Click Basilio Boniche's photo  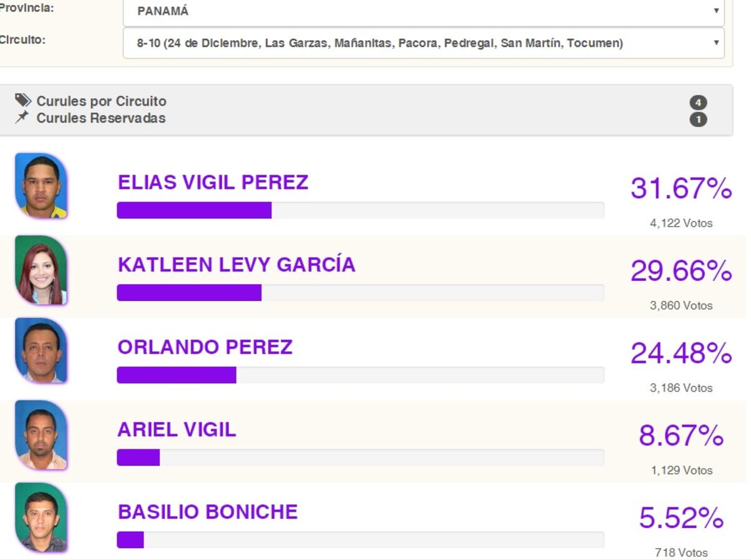41,517
